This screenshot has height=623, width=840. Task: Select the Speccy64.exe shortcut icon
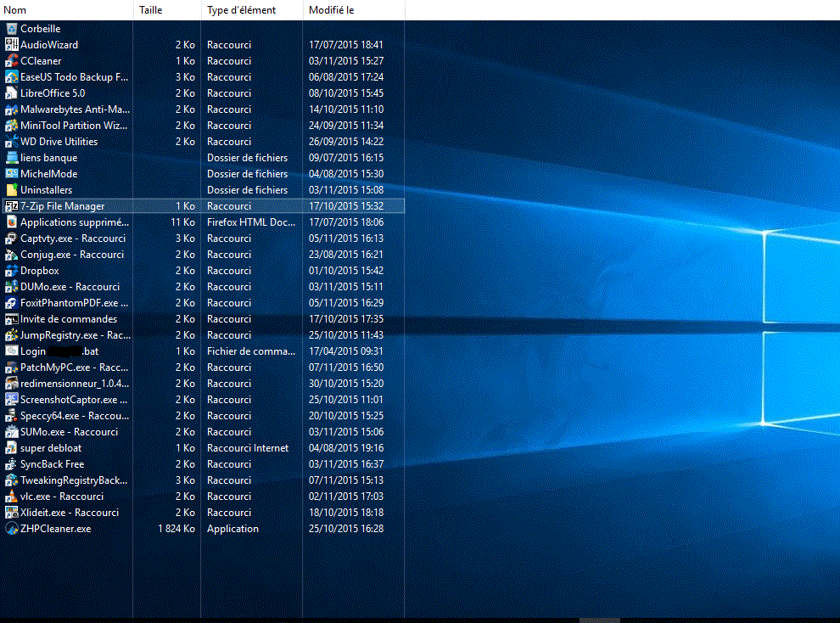click(x=11, y=416)
